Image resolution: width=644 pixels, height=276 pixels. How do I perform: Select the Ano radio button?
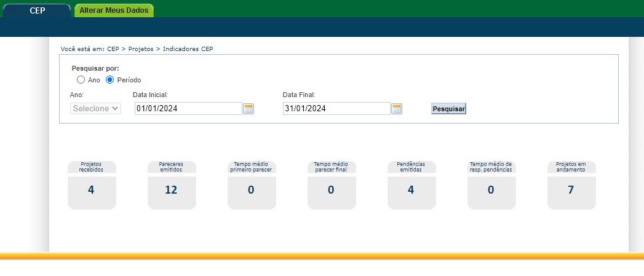pos(81,80)
